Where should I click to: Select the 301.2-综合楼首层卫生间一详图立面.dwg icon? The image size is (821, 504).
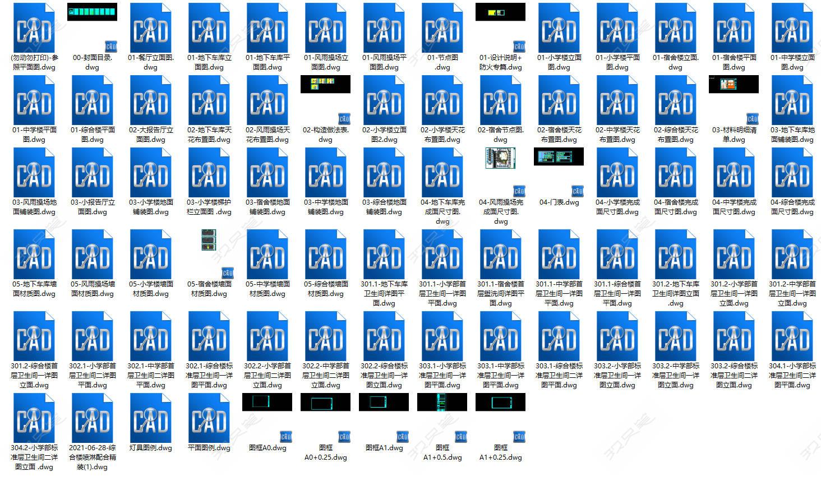click(34, 336)
